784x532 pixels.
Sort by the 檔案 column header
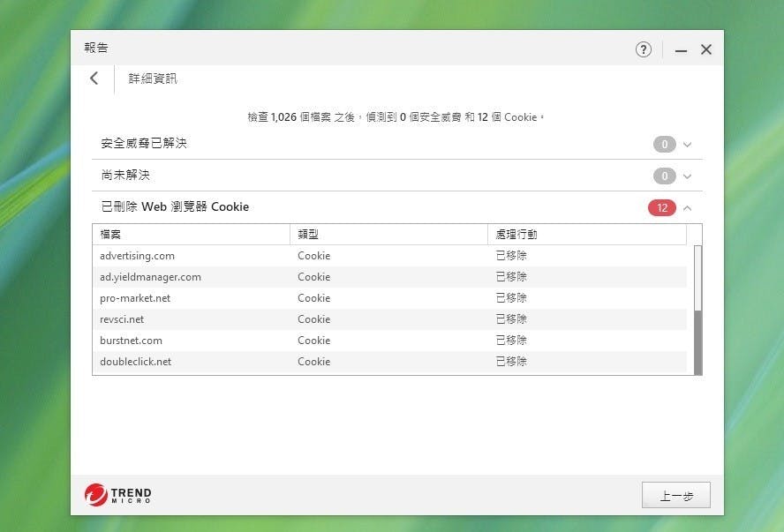pos(191,235)
